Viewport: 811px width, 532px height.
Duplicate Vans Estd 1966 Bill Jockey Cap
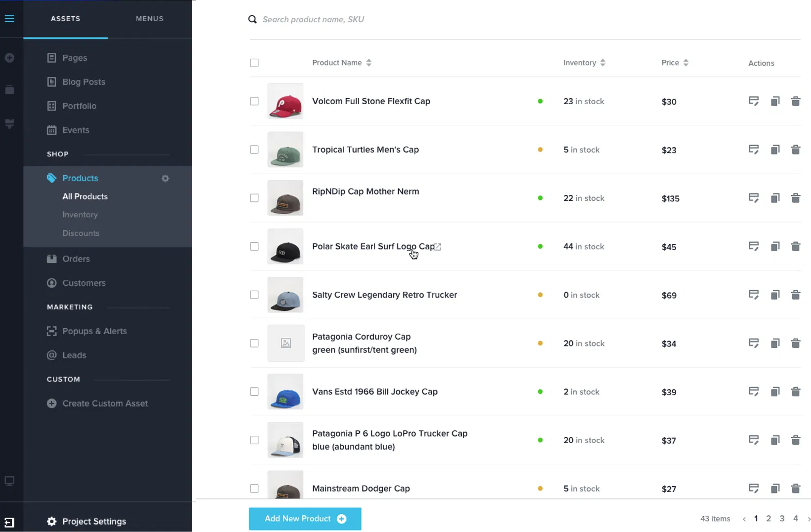point(775,391)
